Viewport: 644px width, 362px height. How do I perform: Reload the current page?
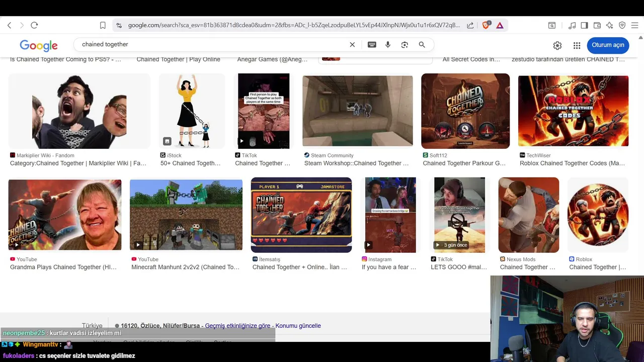click(x=34, y=25)
